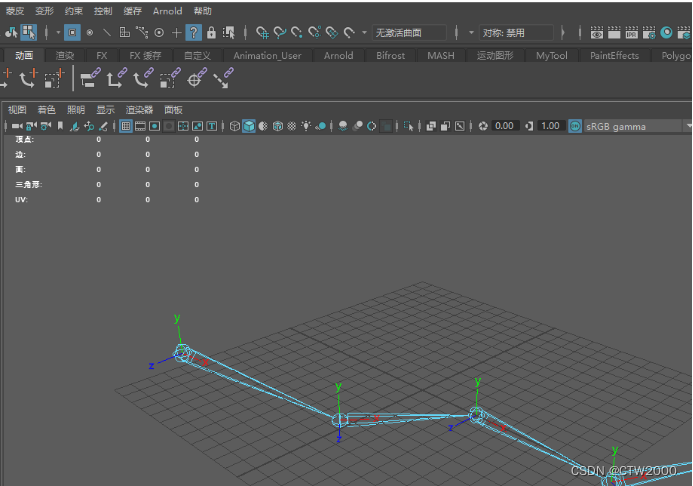Open Hypershade window icon

[666, 33]
